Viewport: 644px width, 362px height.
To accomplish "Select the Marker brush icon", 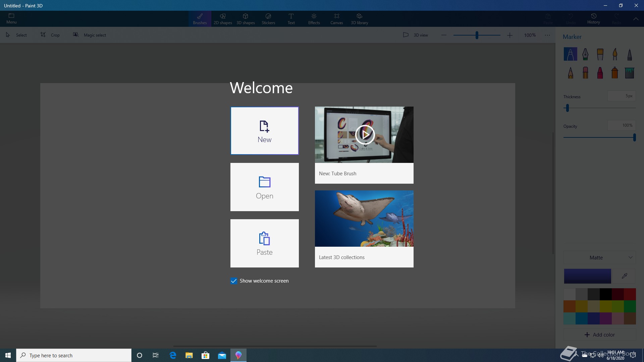I will click(x=570, y=54).
